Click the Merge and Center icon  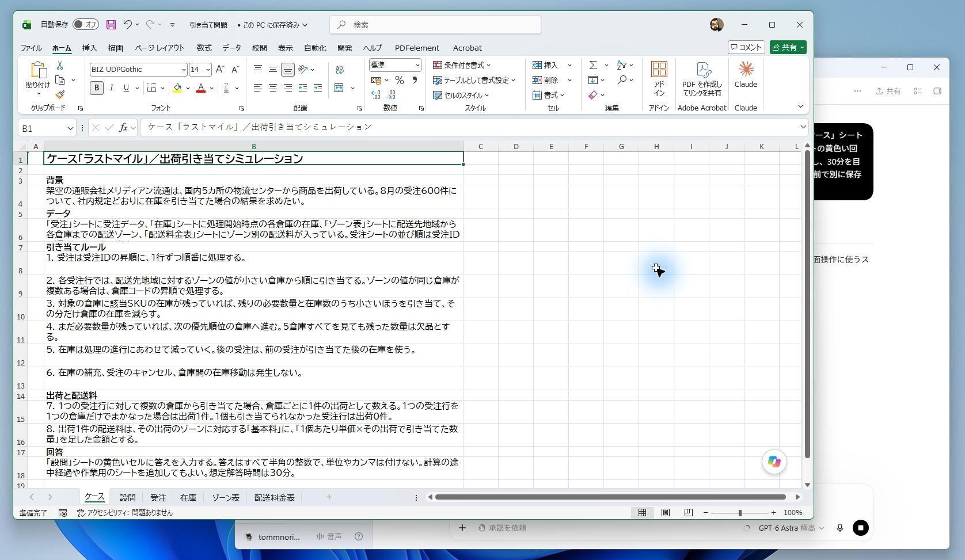tap(339, 88)
